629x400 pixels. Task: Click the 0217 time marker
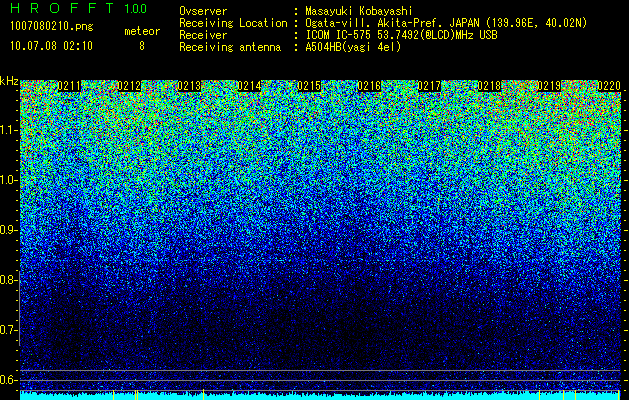(429, 86)
